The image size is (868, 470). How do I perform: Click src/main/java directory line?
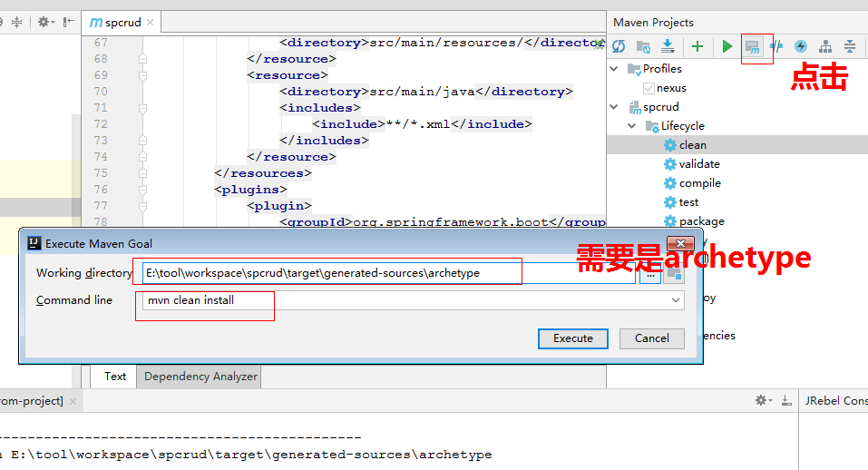pos(425,92)
